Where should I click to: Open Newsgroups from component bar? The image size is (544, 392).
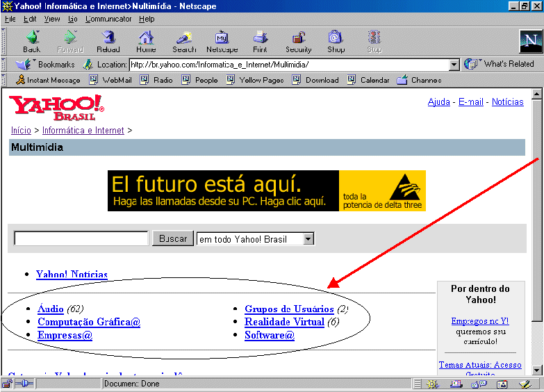pos(479,384)
